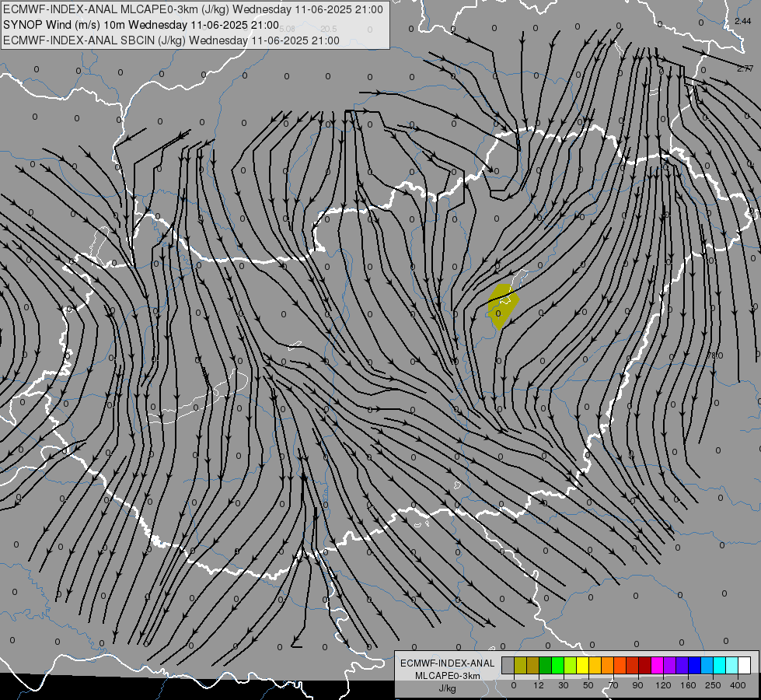This screenshot has width=761, height=700.
Task: Click the 12 tick label on color scale
Action: (539, 685)
